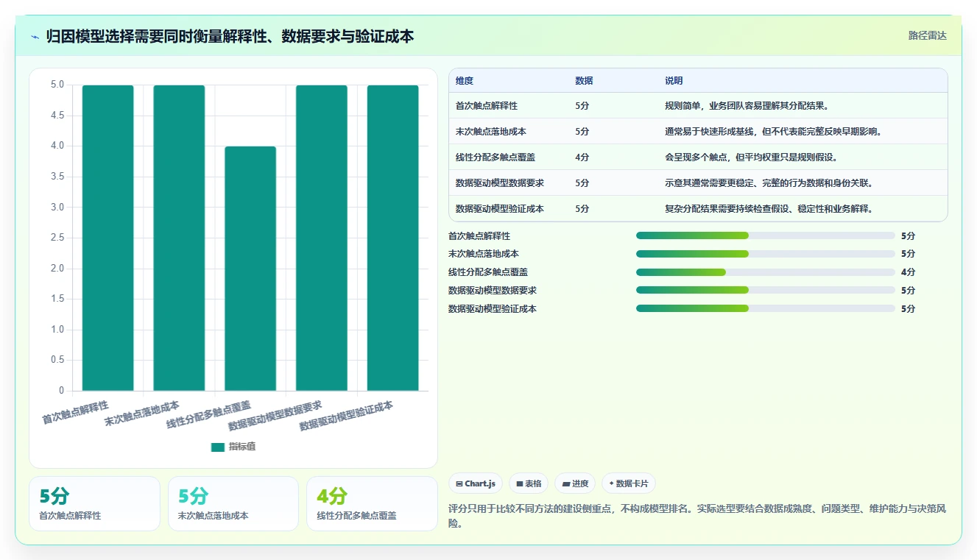The width and height of the screenshot is (977, 560).
Task: Click the description starting 示意其通常需要更稳定
Action: 769,183
